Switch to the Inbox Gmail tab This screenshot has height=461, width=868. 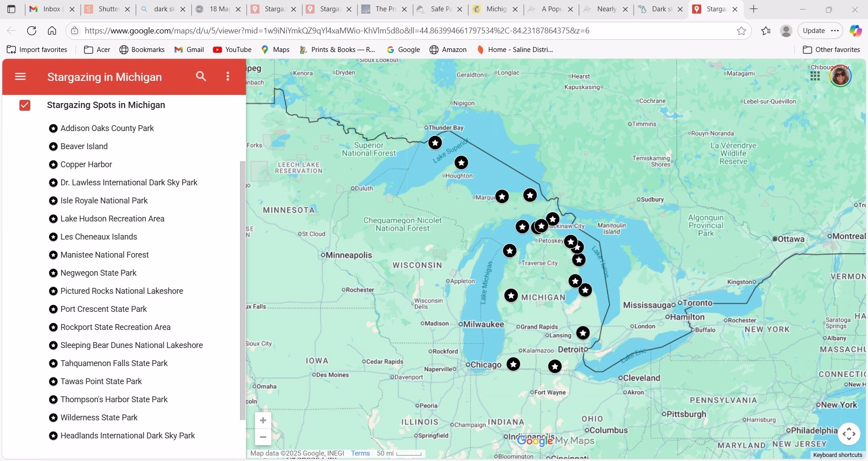[x=52, y=9]
